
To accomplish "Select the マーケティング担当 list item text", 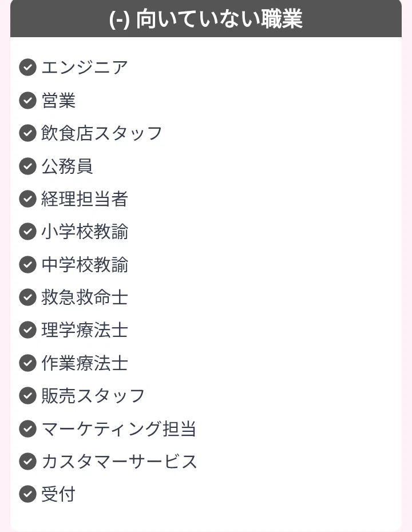I will click(x=119, y=428).
